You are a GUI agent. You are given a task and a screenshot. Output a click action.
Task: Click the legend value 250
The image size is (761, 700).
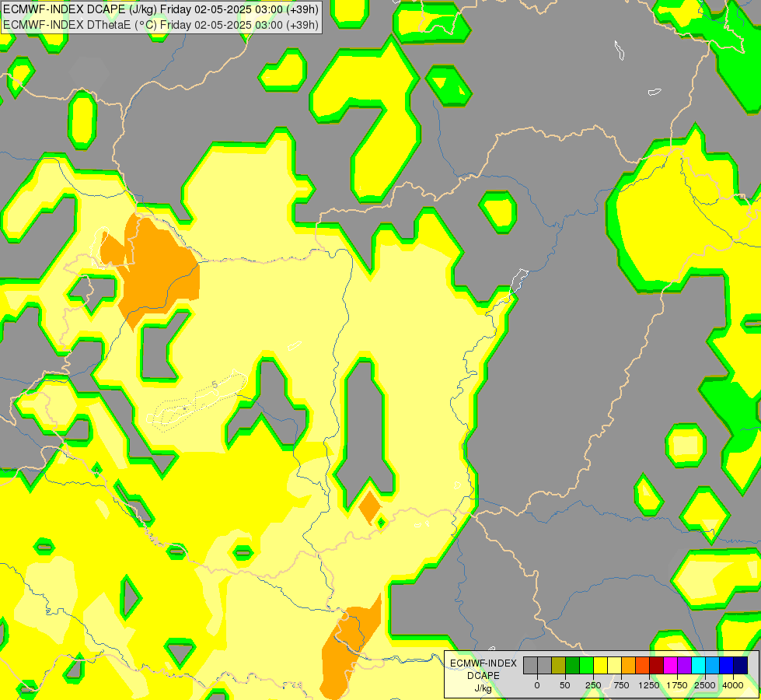[x=593, y=685]
